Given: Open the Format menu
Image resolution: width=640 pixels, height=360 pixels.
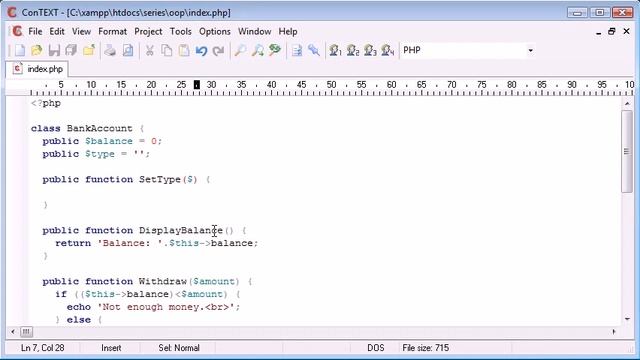Looking at the screenshot, I should (x=112, y=31).
